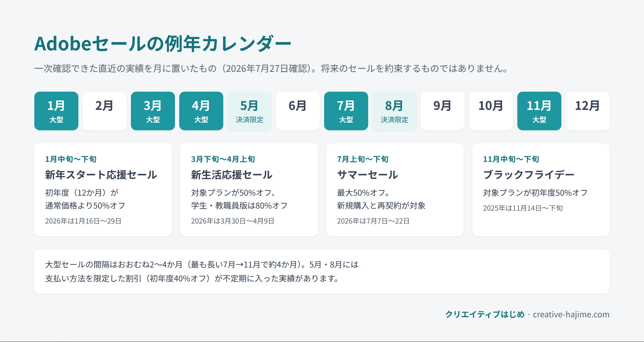Screen dimensions: 644x342
Task: Click the text 通常価格より50%オフ
Action: click(85, 206)
